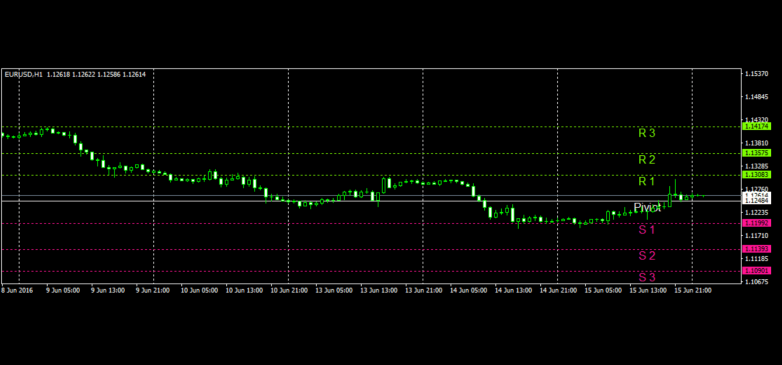Click the 10 Jun 21:00 time label

[289, 290]
